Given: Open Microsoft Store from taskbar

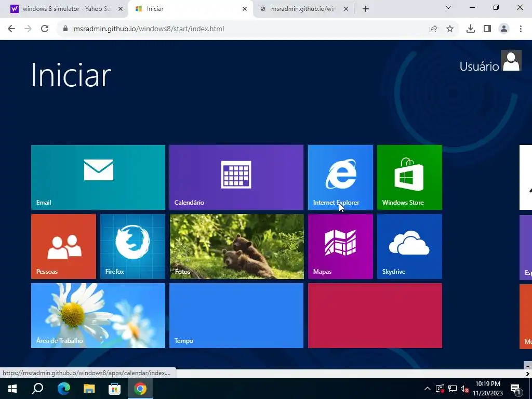Looking at the screenshot, I should coord(114,389).
